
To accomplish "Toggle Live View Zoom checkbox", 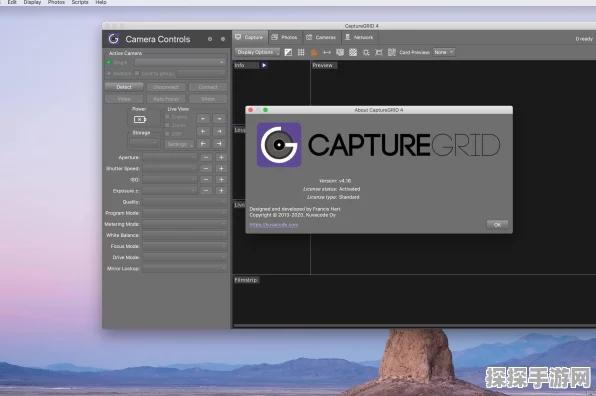I will (167, 125).
